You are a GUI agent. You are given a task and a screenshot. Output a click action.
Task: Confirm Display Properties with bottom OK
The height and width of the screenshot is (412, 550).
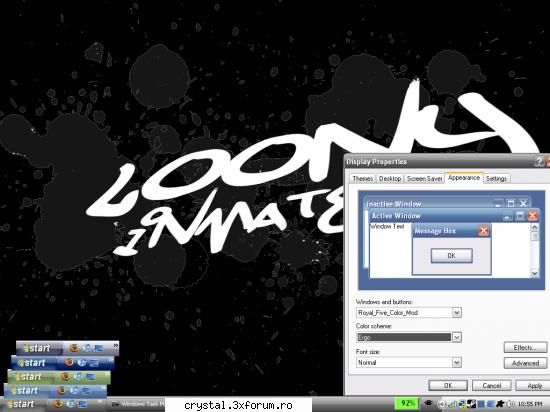click(x=448, y=385)
